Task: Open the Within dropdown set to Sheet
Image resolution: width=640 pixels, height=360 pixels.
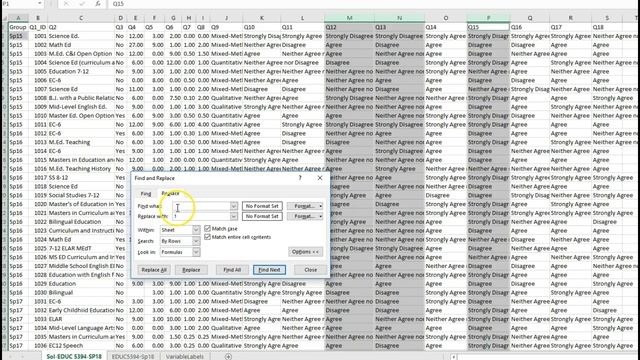Action: click(x=196, y=230)
